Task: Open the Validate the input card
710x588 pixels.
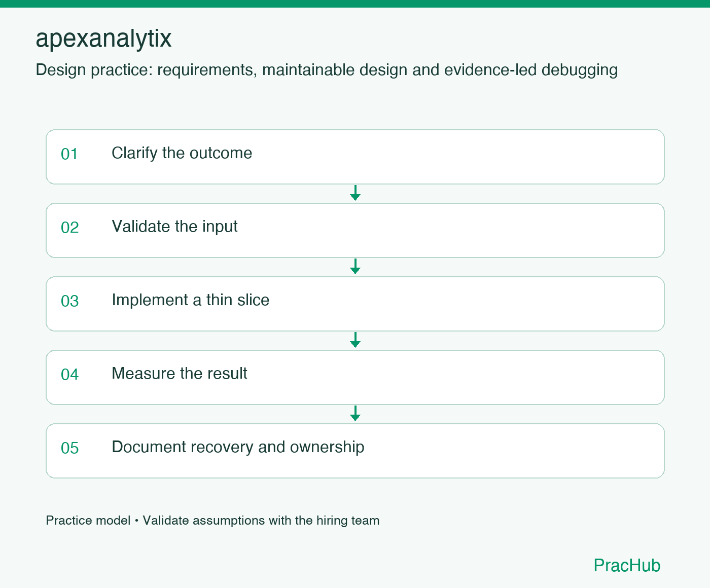Action: [355, 230]
